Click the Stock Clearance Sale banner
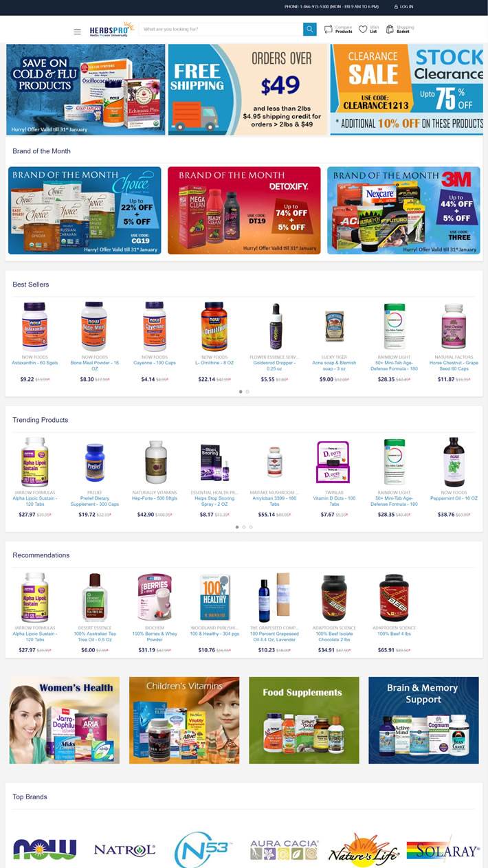This screenshot has width=488, height=868. click(x=407, y=89)
